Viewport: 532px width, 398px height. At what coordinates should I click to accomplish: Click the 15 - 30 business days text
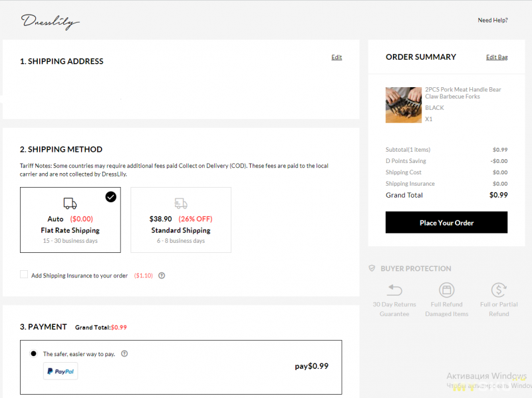point(70,241)
